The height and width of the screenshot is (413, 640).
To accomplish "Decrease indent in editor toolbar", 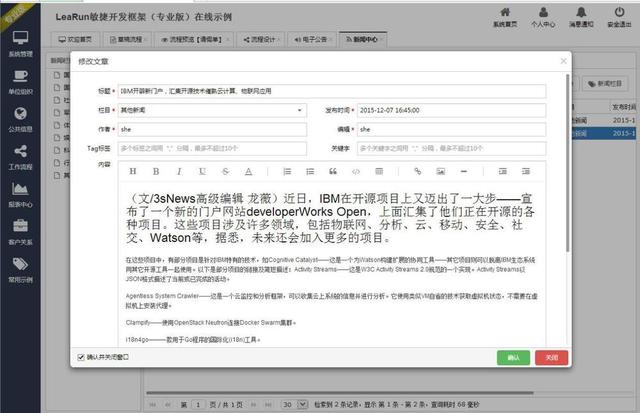I will (x=526, y=171).
